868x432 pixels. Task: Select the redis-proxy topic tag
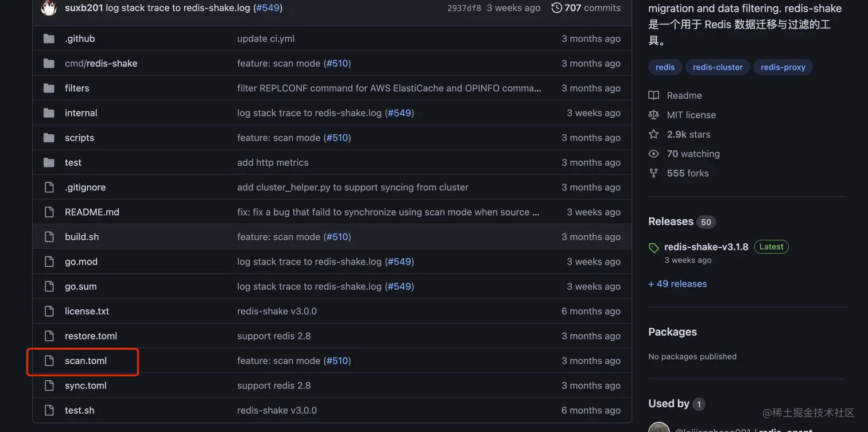coord(783,67)
